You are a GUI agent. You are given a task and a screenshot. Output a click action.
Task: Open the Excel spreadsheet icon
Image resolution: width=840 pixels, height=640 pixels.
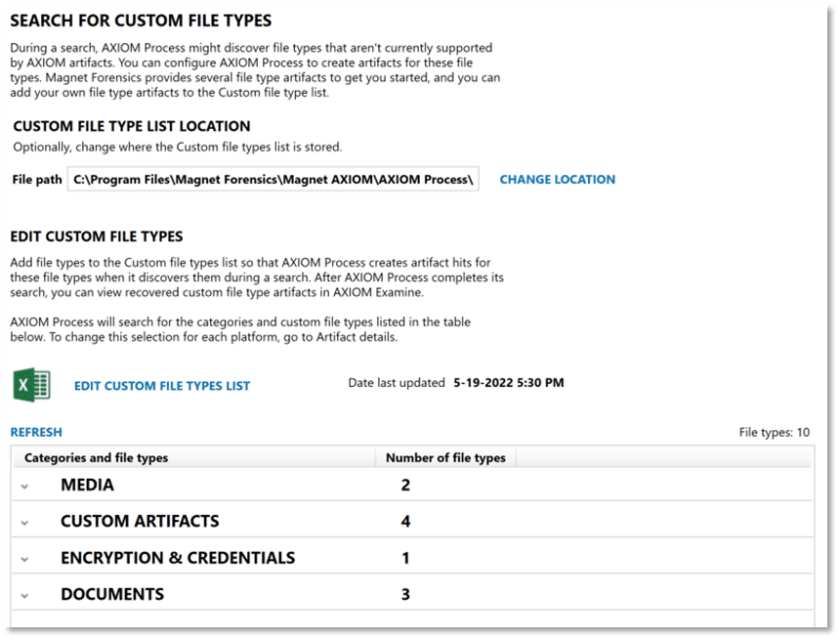coord(32,384)
